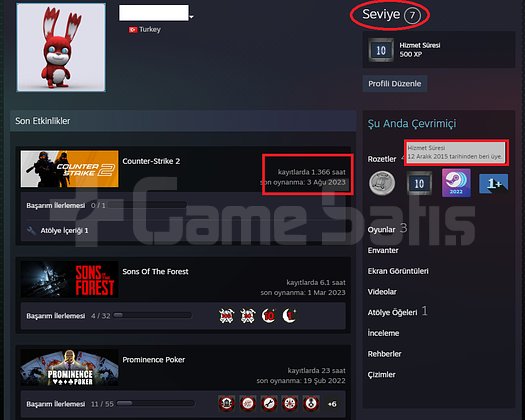Screen dimensions: 525x420
Task: Click the '10' Sons Of The Forest achievement
Action: (269, 316)
